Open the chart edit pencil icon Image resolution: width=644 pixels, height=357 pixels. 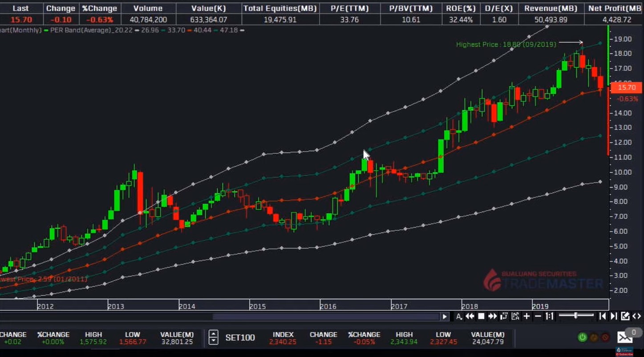(625, 316)
